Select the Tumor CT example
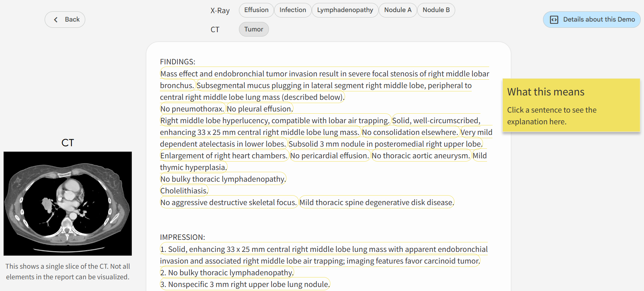This screenshot has height=291, width=644. coord(254,30)
